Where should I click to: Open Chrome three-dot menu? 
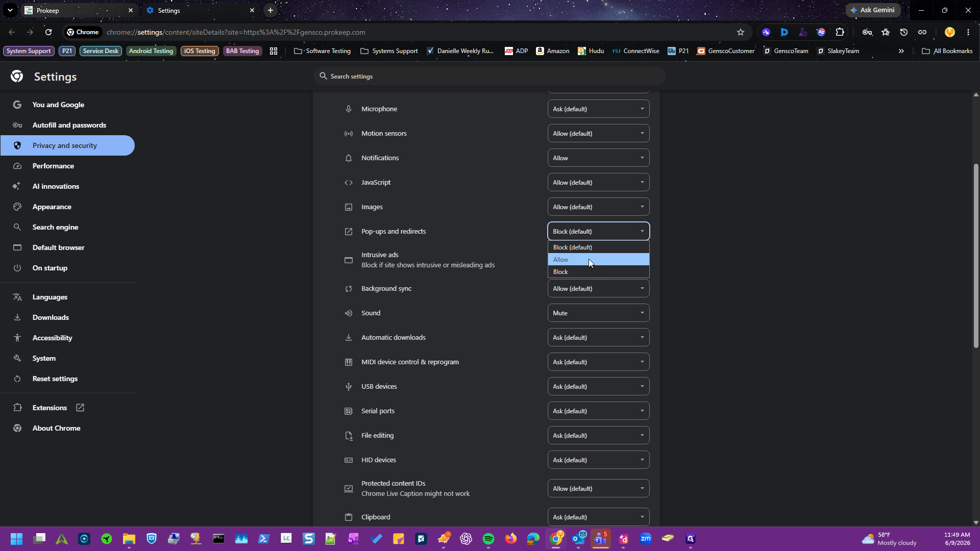968,32
